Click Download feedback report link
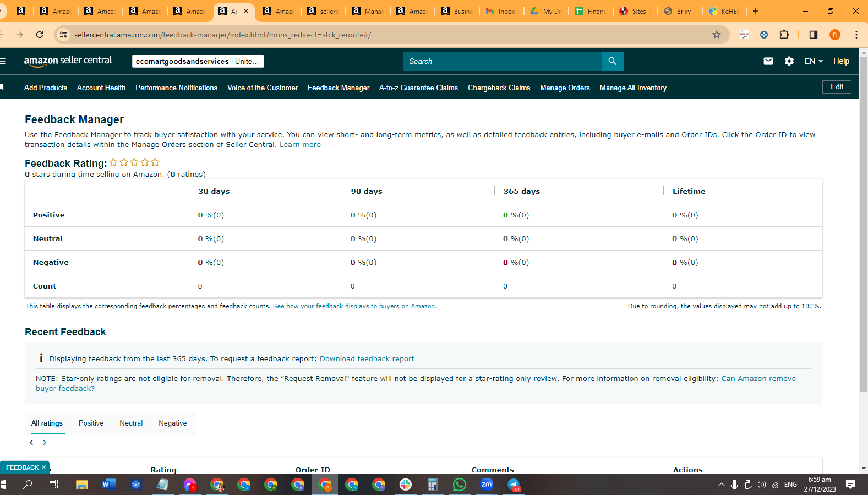The image size is (868, 495). point(367,358)
